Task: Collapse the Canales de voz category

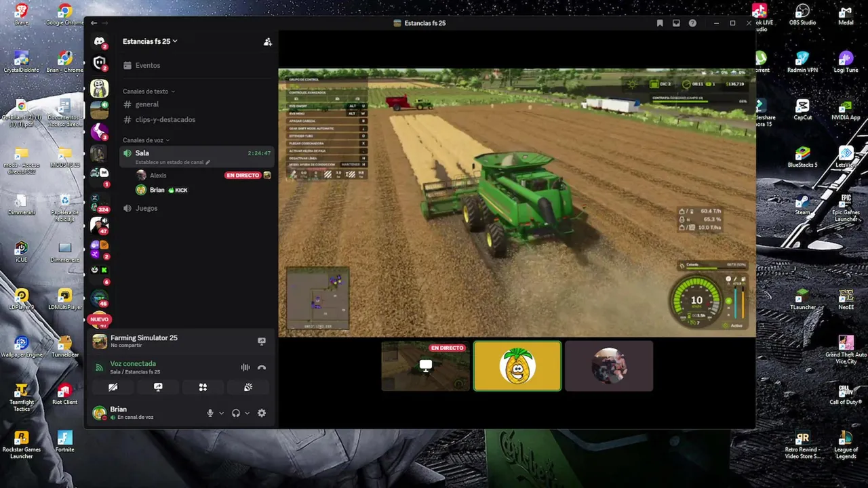Action: 146,140
